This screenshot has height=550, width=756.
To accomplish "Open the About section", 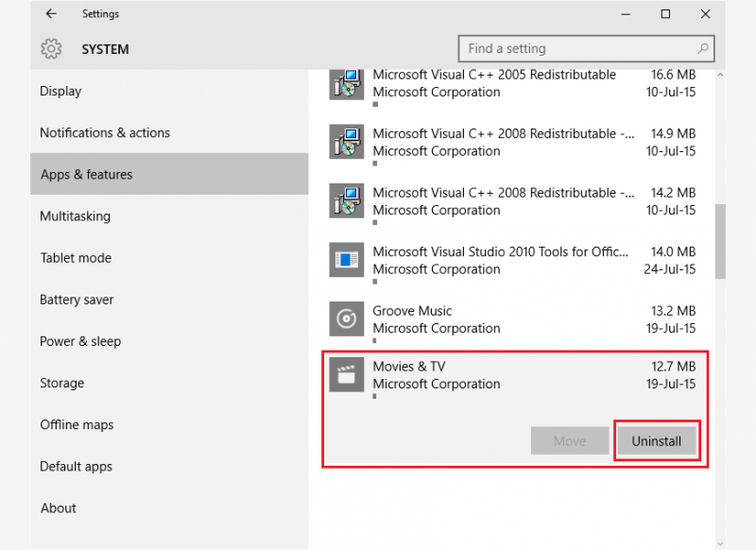I will pos(169,508).
